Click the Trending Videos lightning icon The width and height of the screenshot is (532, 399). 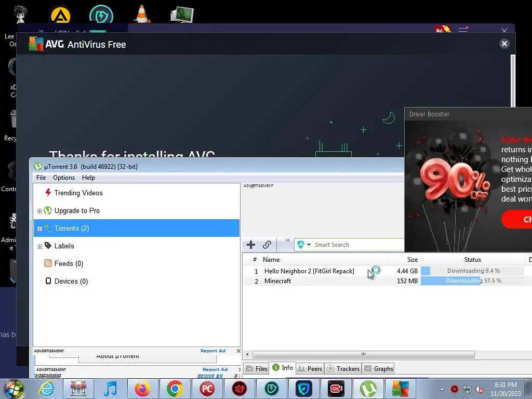coord(48,193)
